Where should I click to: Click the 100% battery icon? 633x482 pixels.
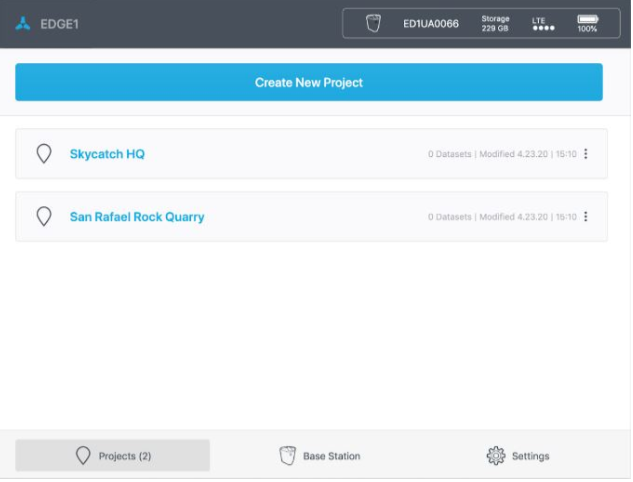pos(587,19)
